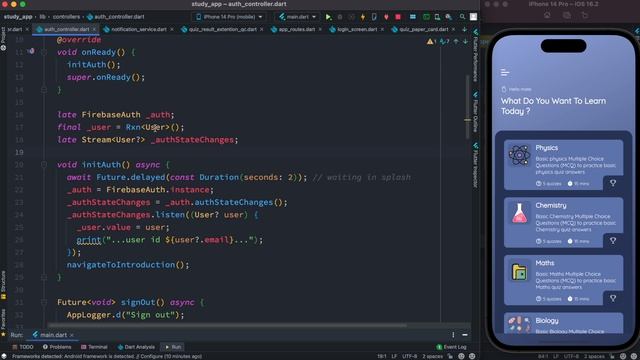The width and height of the screenshot is (640, 360).
Task: Click fold end marker at initAuth closing brace
Action: pyautogui.click(x=44, y=278)
